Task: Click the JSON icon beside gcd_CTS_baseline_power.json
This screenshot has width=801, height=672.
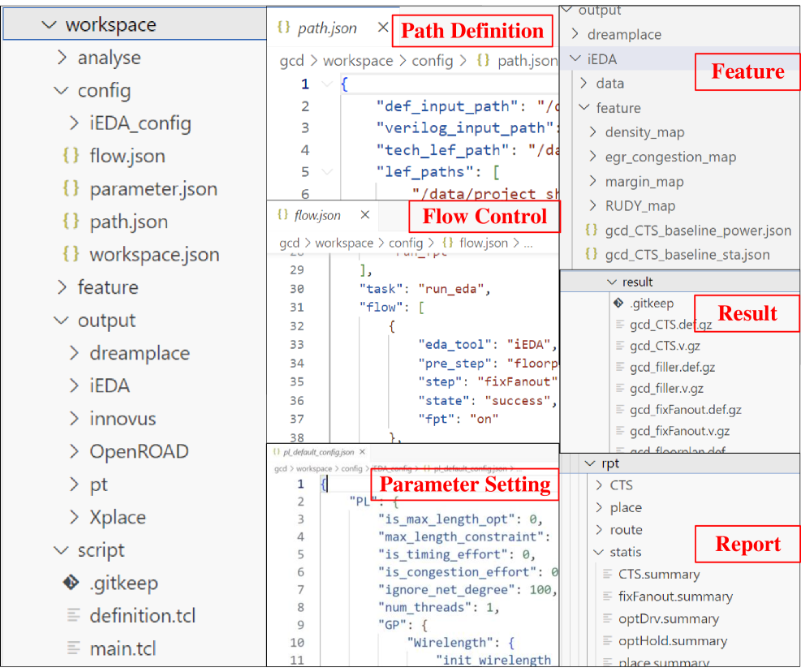Action: click(591, 230)
